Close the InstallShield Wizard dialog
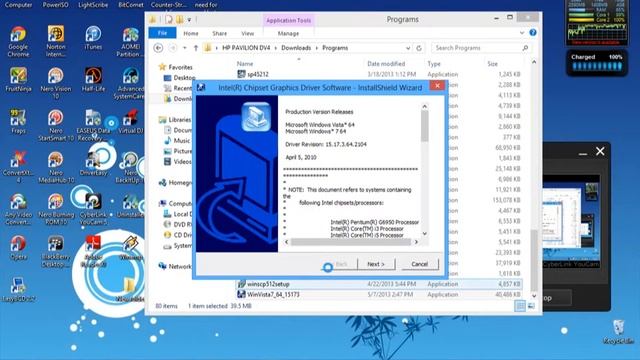Image resolution: width=640 pixels, height=360 pixels. tap(437, 85)
